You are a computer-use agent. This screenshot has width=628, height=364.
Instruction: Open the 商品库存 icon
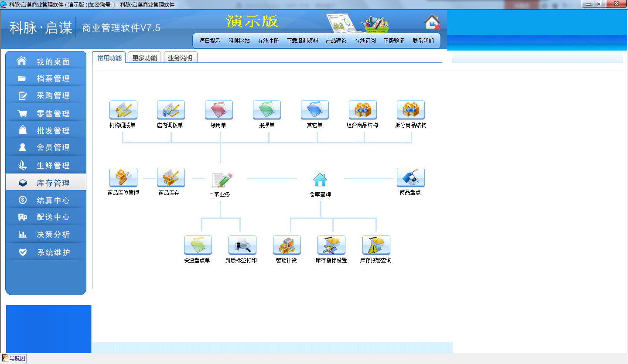tap(171, 177)
